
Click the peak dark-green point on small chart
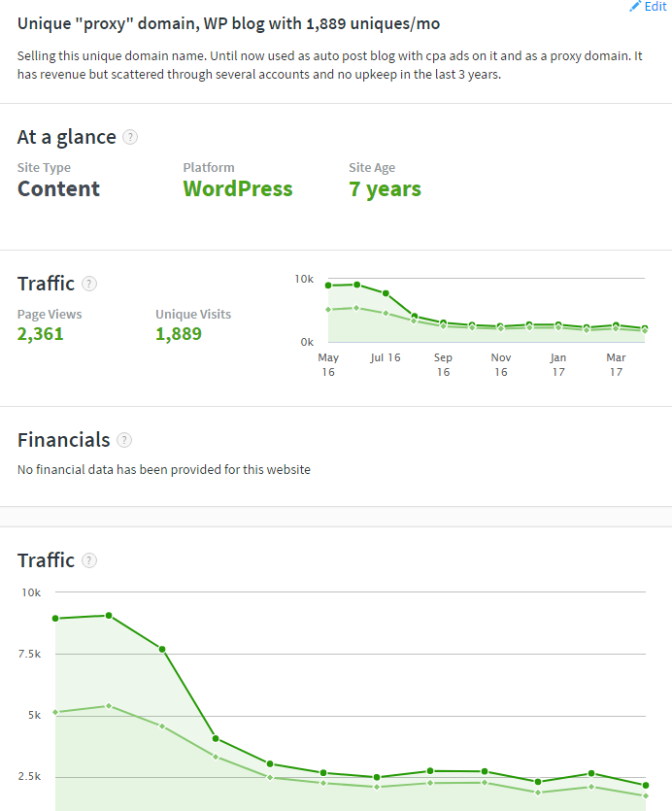(x=357, y=285)
